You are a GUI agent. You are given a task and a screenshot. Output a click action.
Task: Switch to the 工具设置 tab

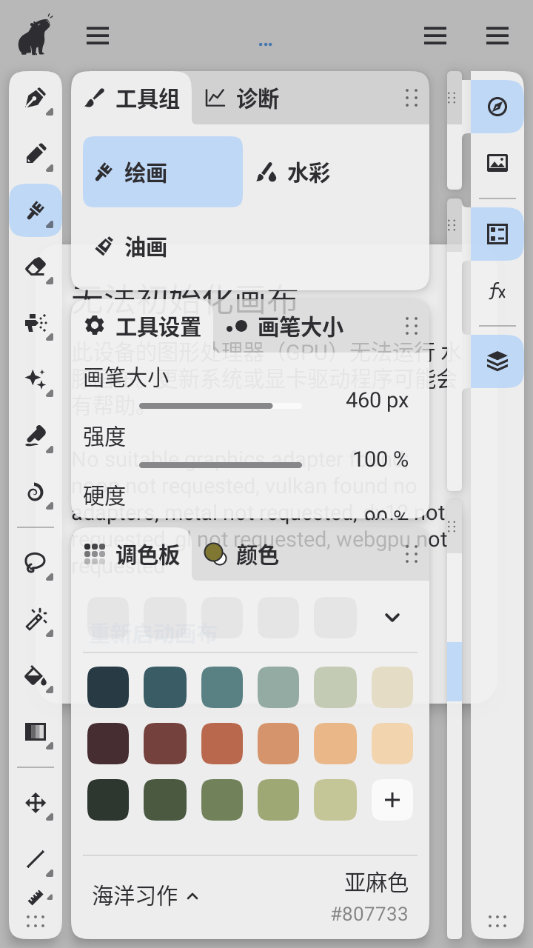[142, 326]
